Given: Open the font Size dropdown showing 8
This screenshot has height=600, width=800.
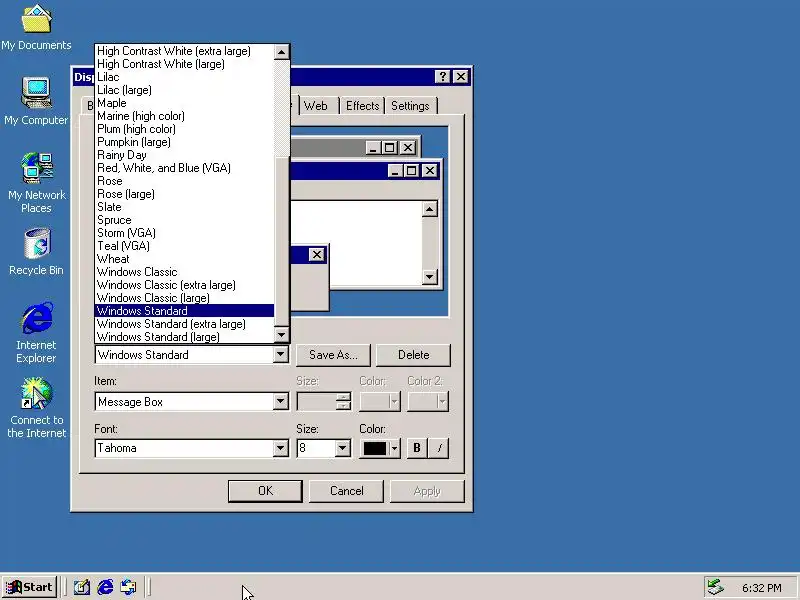Looking at the screenshot, I should [x=342, y=448].
